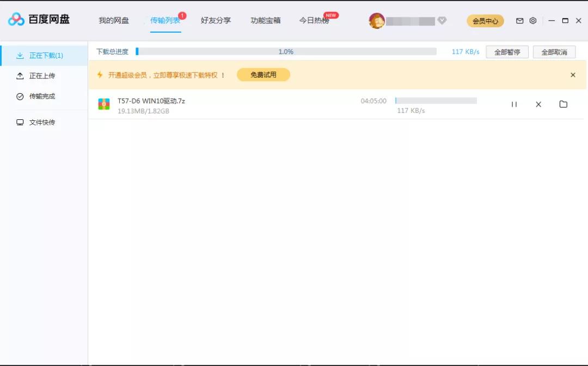Open the 功能宝箱 toolbox tab

tap(265, 20)
